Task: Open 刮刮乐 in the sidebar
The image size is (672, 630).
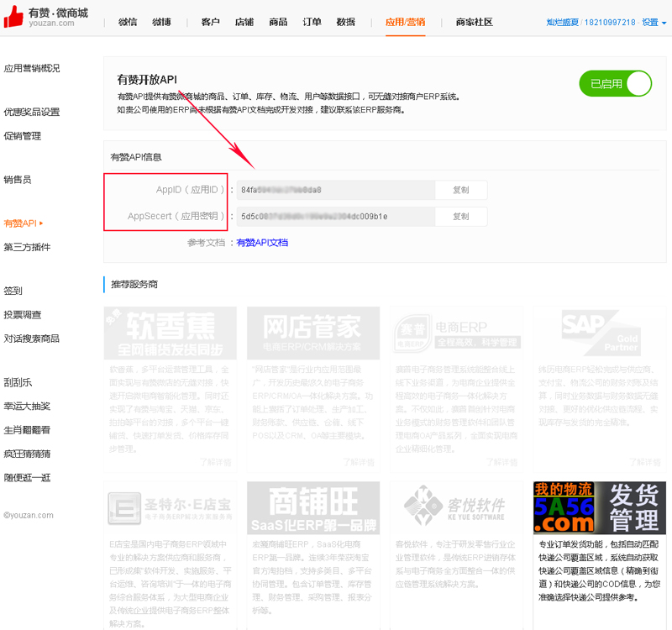Action: (18, 382)
